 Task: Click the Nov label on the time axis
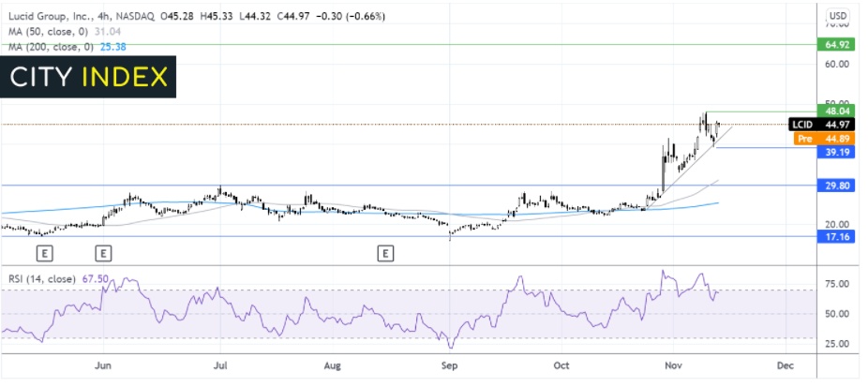673,366
